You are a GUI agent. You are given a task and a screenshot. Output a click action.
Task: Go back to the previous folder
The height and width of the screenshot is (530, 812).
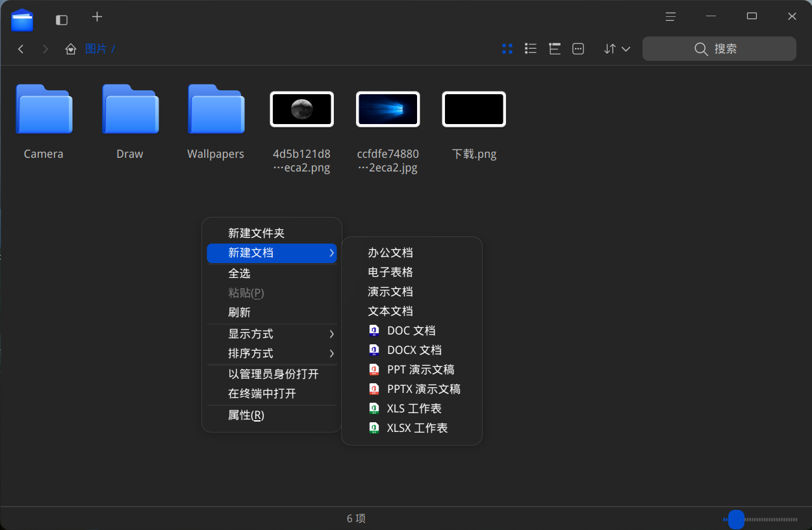[21, 49]
